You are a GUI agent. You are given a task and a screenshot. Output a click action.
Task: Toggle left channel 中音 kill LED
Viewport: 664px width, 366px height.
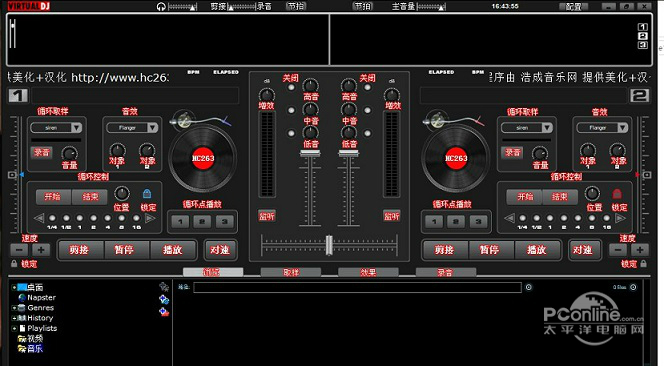291,110
